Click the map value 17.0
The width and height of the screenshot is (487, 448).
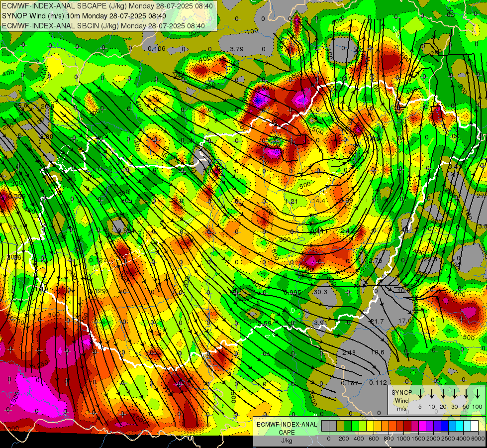click(x=405, y=321)
